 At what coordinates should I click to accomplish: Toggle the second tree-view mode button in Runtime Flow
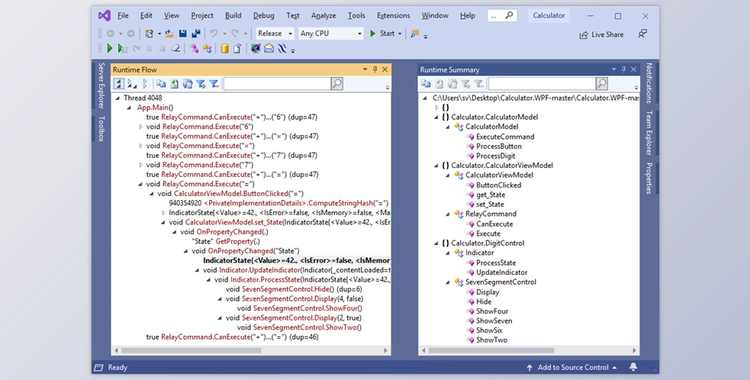[x=132, y=84]
